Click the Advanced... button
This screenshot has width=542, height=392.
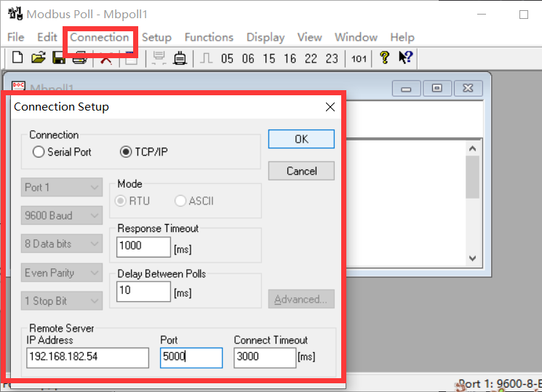[x=301, y=299]
